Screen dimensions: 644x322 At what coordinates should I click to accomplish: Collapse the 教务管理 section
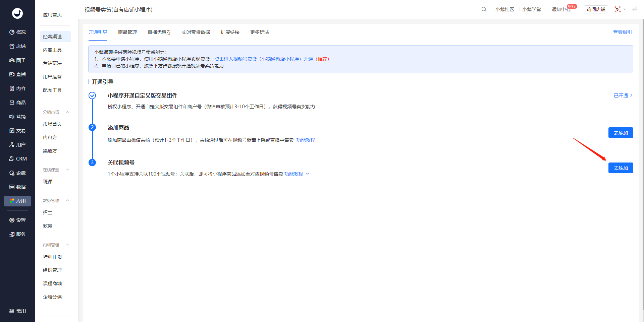click(x=67, y=200)
